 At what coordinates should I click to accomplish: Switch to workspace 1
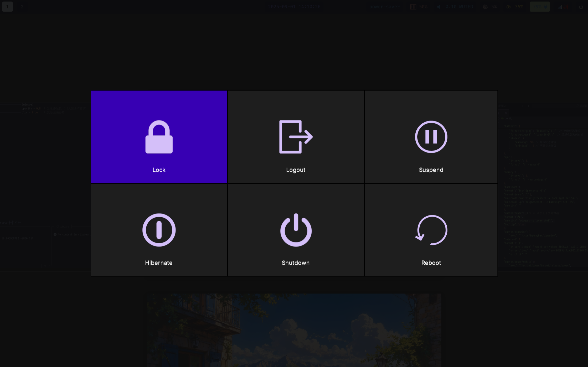[7, 7]
